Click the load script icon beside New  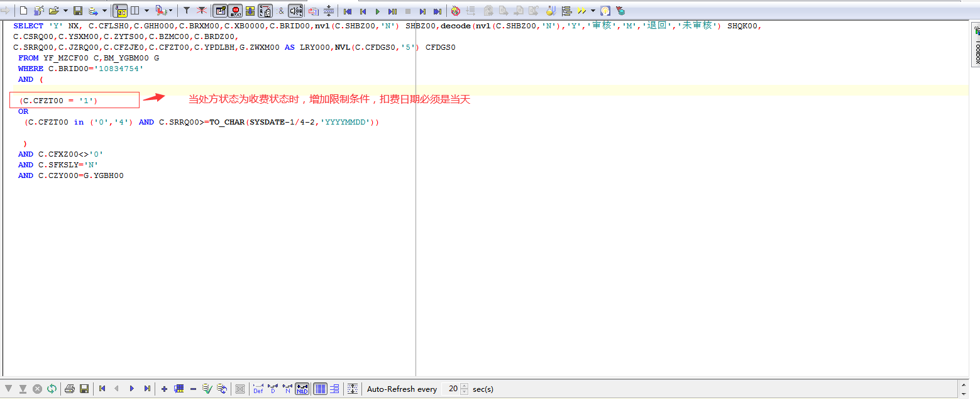39,11
